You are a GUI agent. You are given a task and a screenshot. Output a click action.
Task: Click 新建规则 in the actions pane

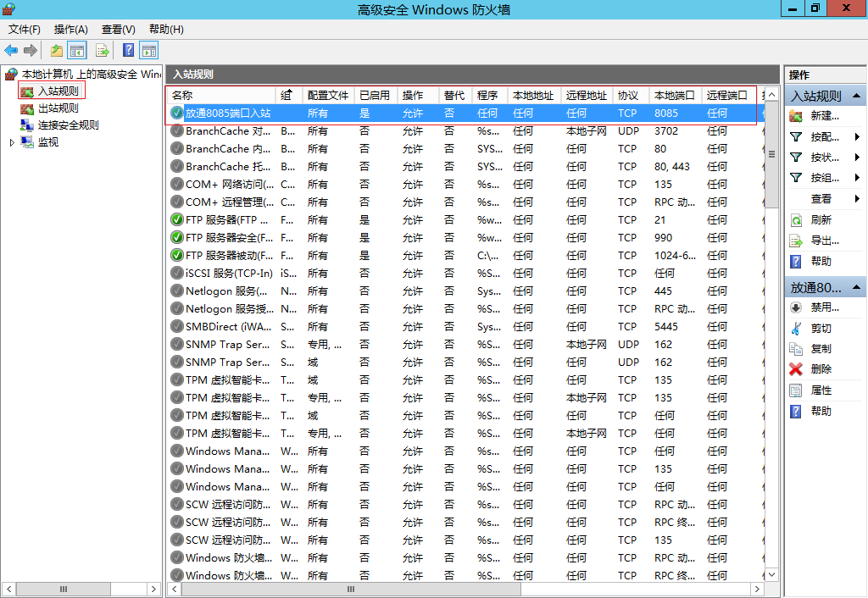[x=824, y=116]
